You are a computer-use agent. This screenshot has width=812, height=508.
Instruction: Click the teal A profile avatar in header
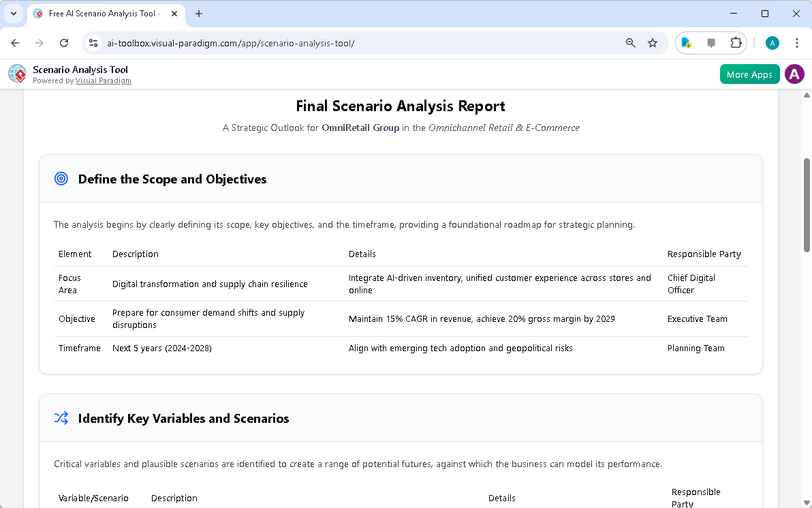coord(794,74)
